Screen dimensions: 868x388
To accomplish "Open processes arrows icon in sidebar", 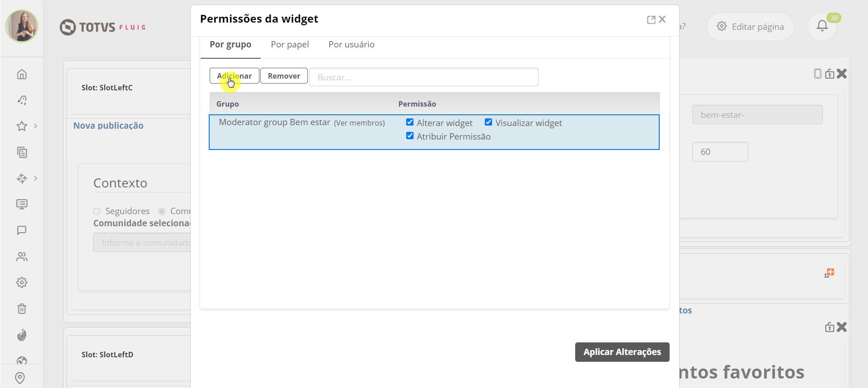I will [x=22, y=178].
